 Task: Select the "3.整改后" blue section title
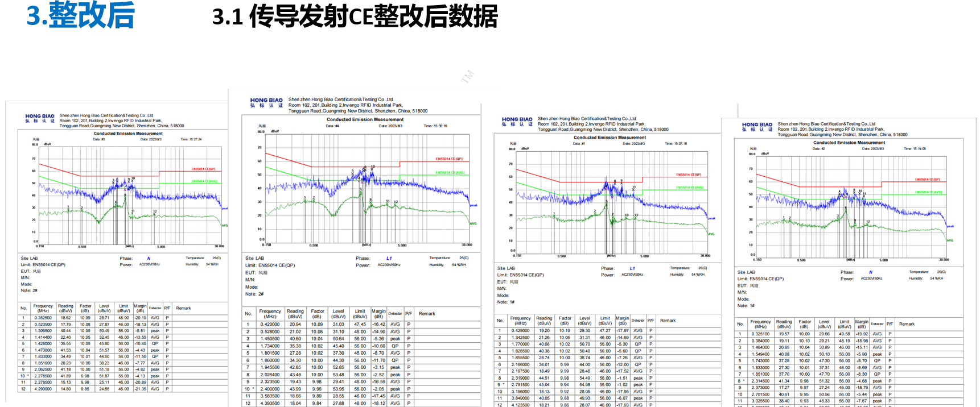point(81,15)
